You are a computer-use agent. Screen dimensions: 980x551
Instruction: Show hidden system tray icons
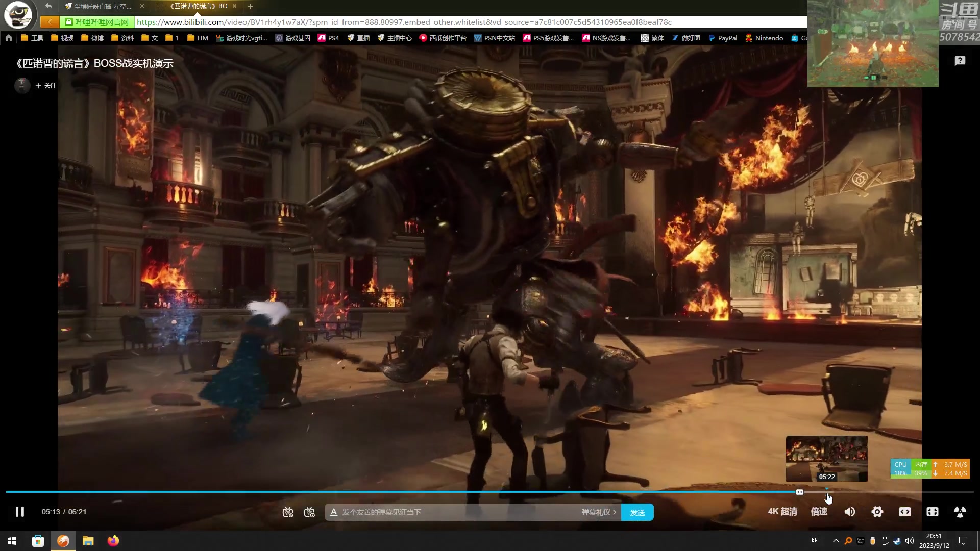click(836, 541)
